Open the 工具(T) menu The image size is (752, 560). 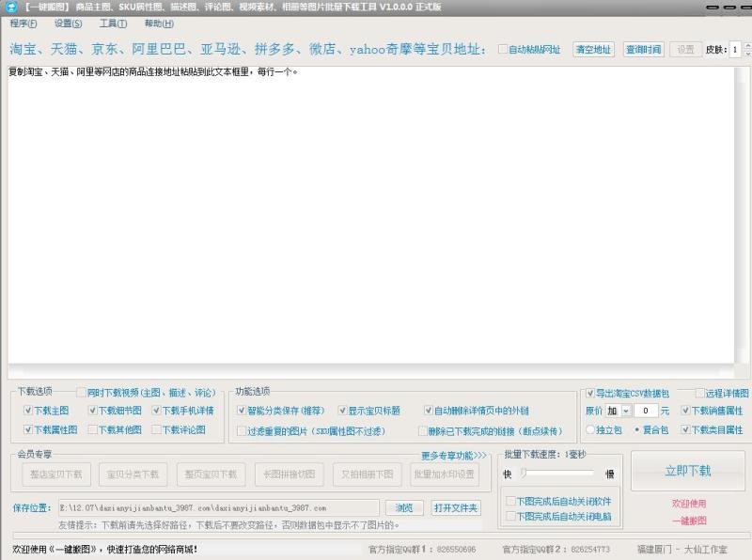click(113, 23)
